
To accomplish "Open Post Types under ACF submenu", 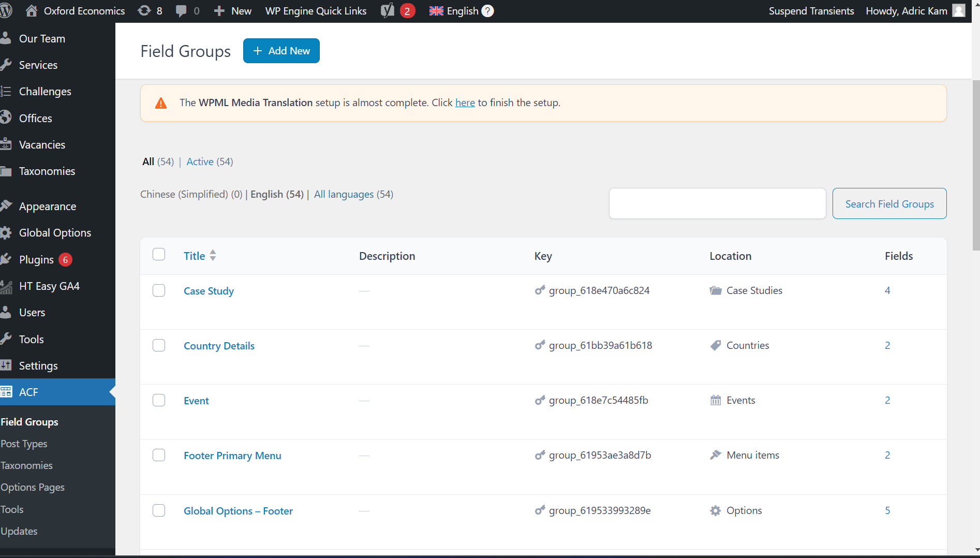I will point(24,444).
